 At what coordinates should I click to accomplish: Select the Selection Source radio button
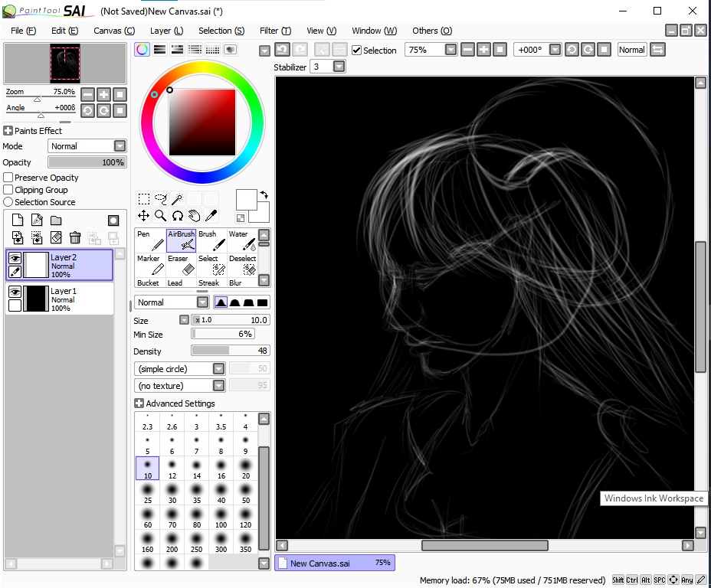[8, 201]
